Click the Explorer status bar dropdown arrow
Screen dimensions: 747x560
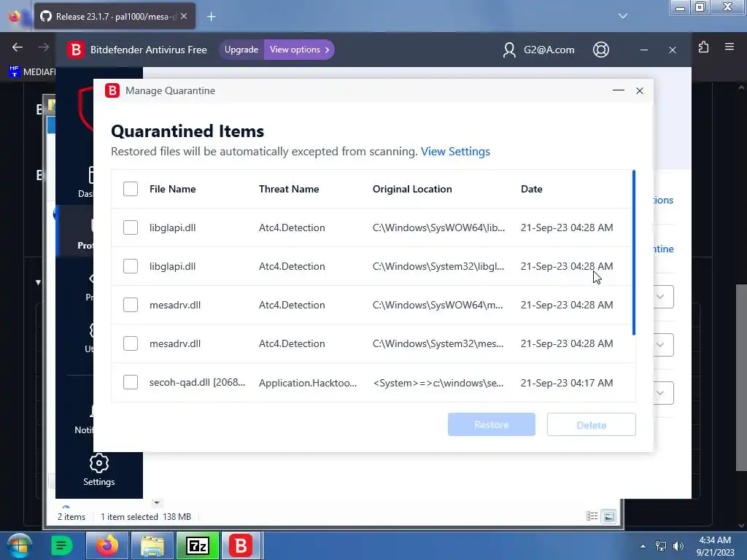(157, 503)
